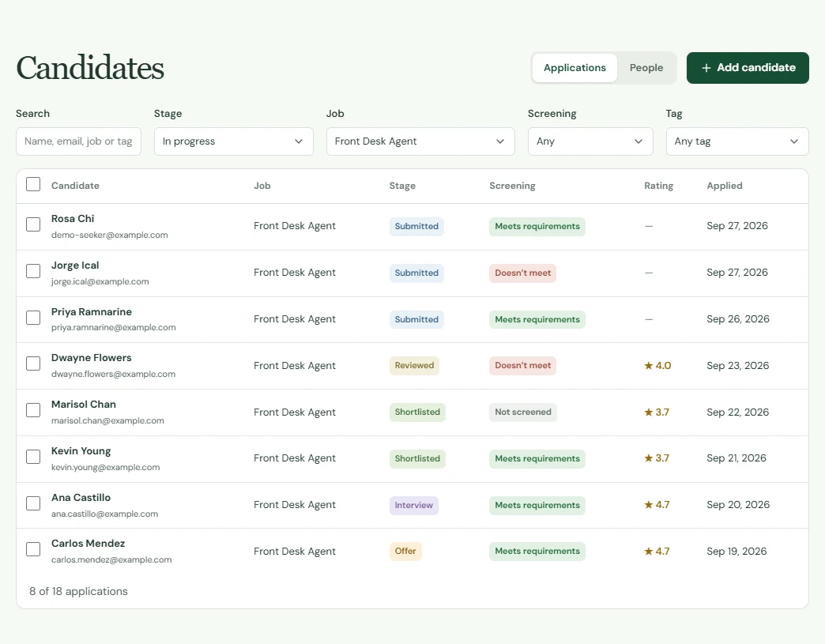825x644 pixels.
Task: Click the Applied column header
Action: point(725,186)
